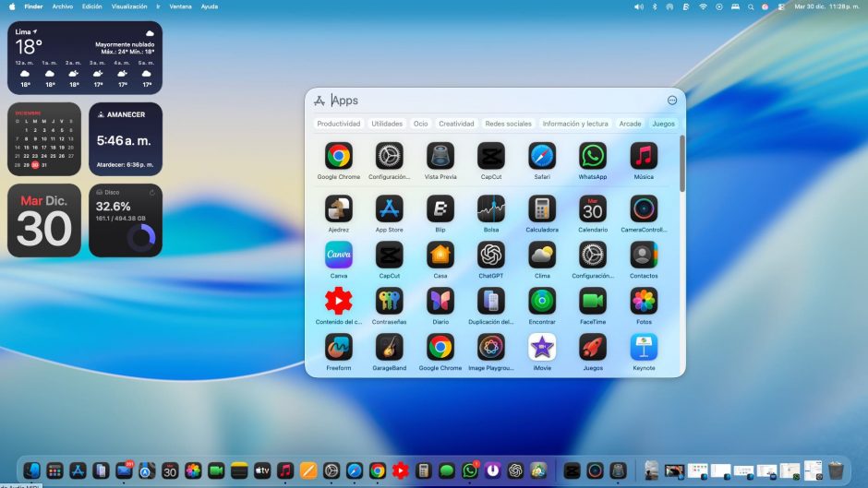Click the Apps search field

point(489,101)
